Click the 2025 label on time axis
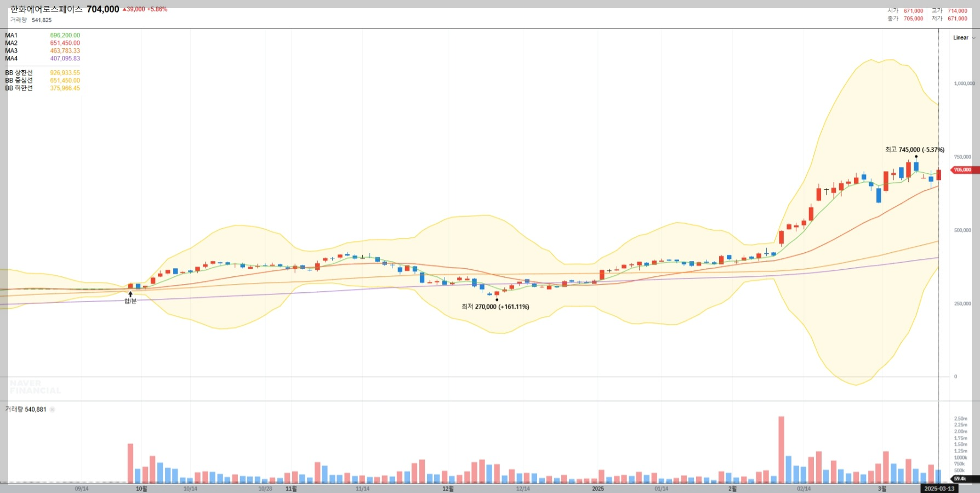The image size is (980, 493). [x=598, y=489]
